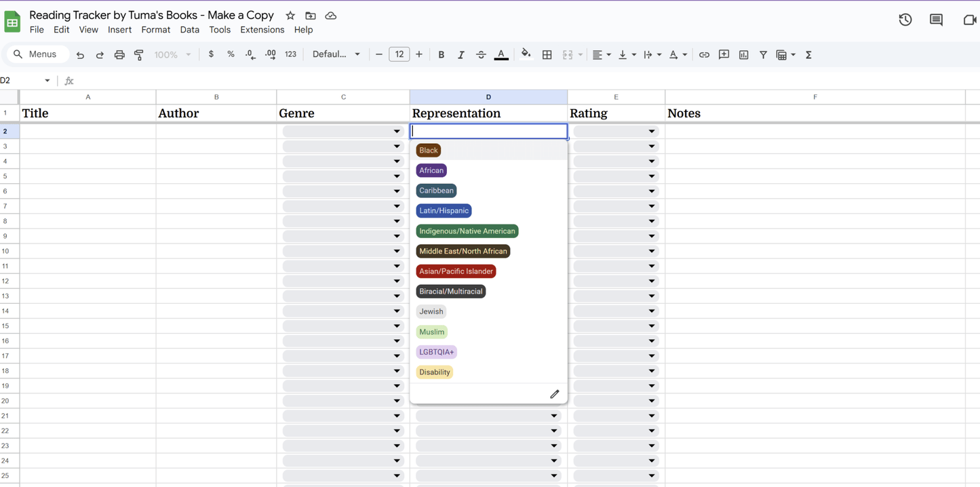Image resolution: width=980 pixels, height=487 pixels.
Task: Star this Reading Tracker document
Action: 290,16
